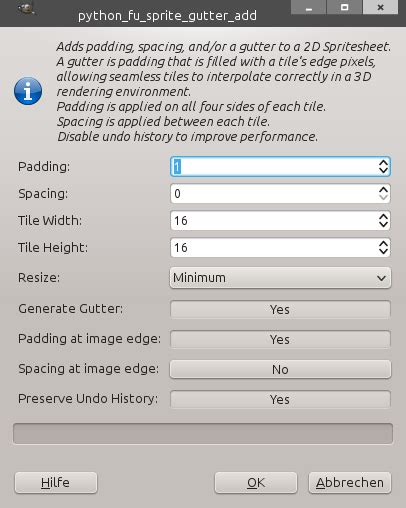This screenshot has width=406, height=508.
Task: Click the Abbrechen button
Action: tap(350, 483)
